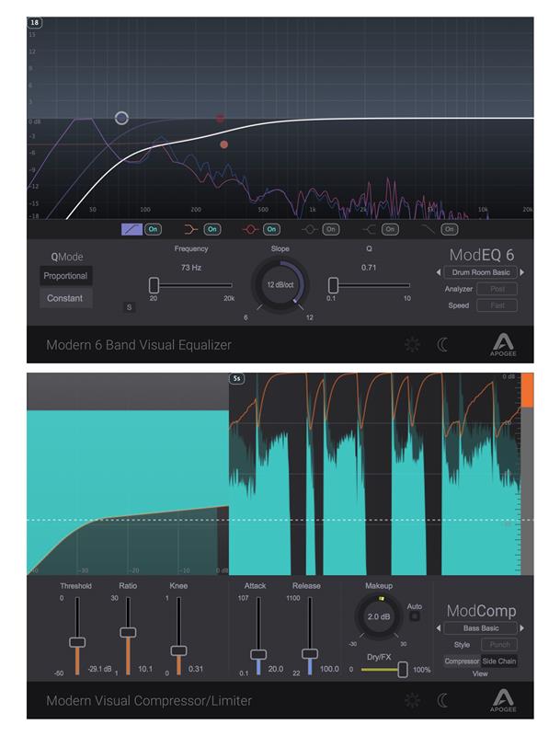This screenshot has height=736, width=560.
Task: Click the S solo button in ModEQ
Action: pos(129,307)
